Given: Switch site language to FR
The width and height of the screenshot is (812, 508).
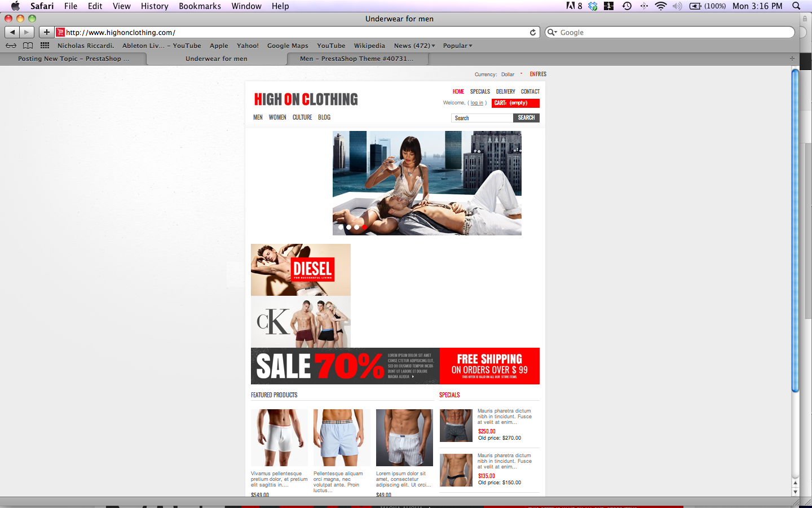Looking at the screenshot, I should tap(538, 74).
